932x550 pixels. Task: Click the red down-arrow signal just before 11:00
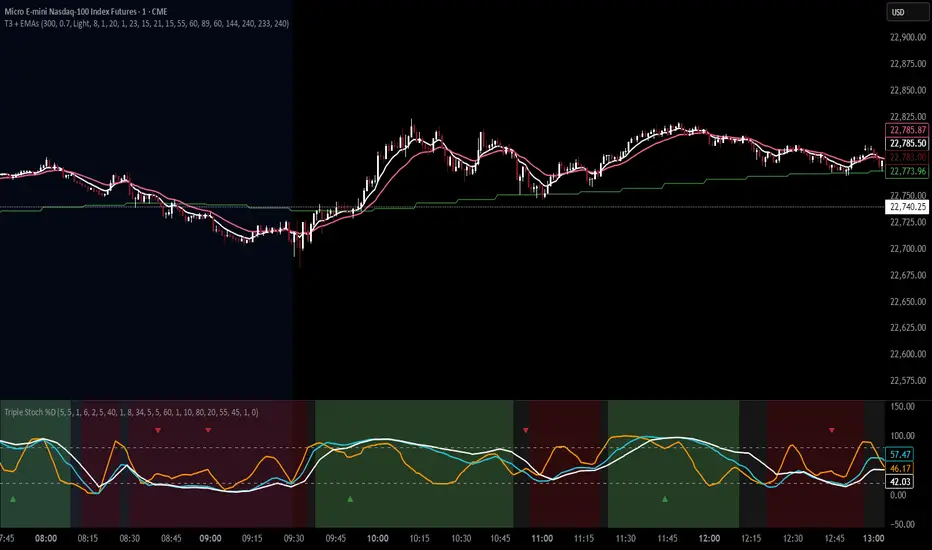click(526, 430)
